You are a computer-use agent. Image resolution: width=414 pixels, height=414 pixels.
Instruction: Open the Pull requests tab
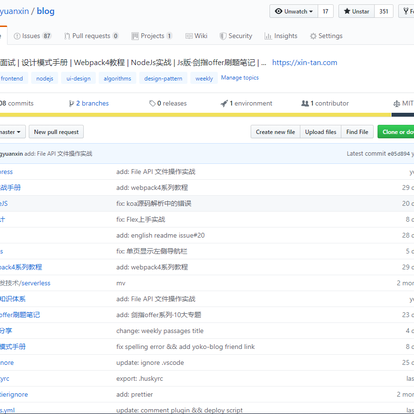[91, 36]
